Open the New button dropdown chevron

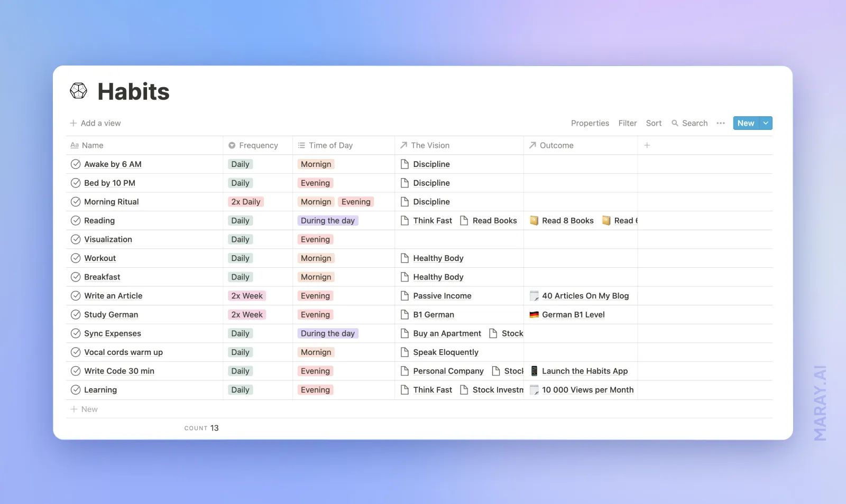pos(765,123)
